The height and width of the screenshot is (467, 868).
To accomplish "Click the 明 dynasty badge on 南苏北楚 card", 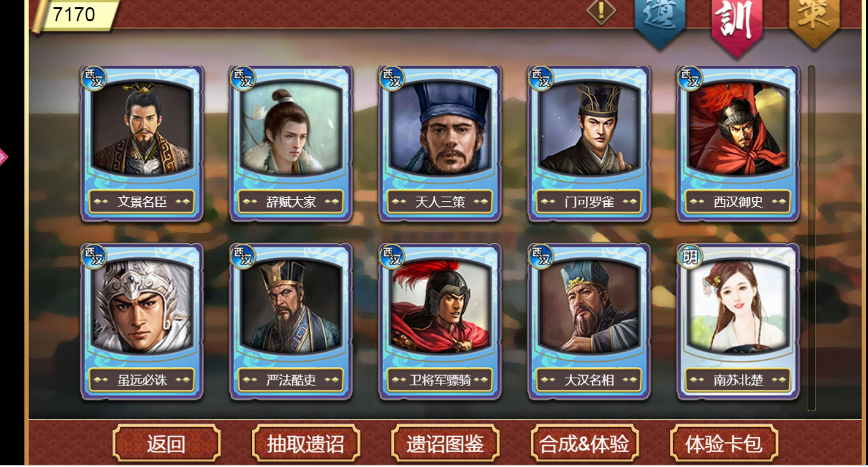I will coord(690,256).
